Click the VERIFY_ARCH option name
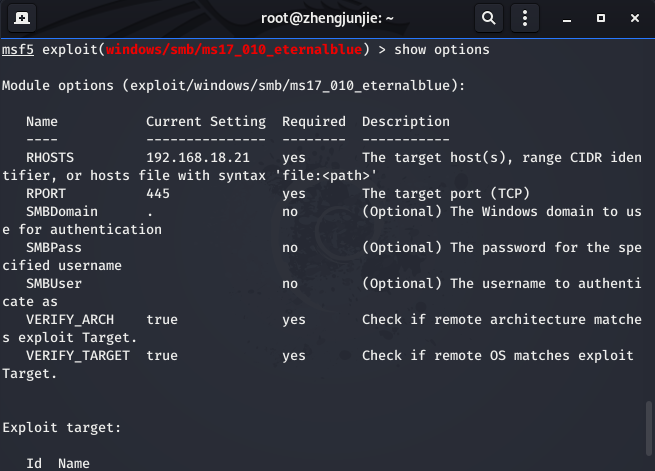 point(70,320)
